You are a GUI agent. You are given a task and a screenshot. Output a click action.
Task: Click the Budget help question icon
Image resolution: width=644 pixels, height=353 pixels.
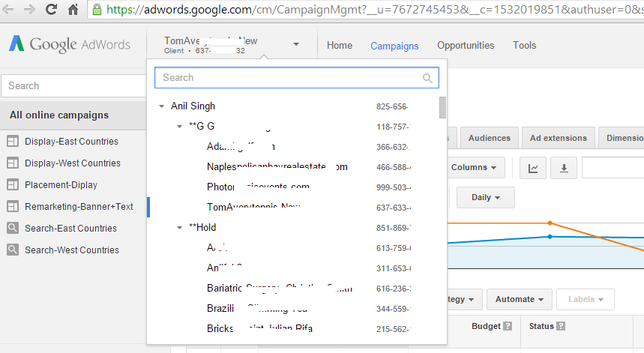(x=508, y=326)
